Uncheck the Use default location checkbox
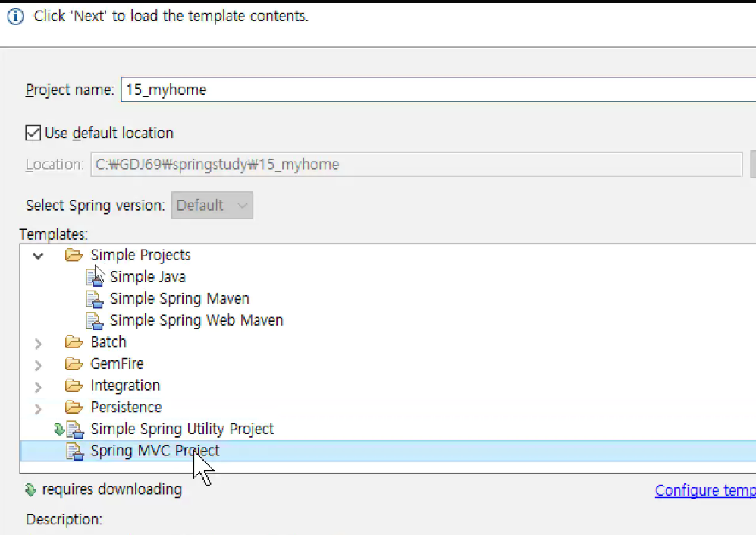 click(33, 133)
